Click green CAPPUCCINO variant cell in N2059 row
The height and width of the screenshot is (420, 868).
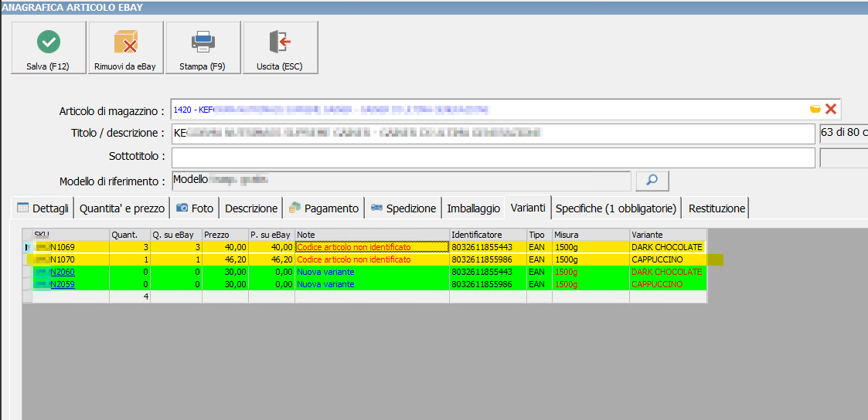coord(668,284)
